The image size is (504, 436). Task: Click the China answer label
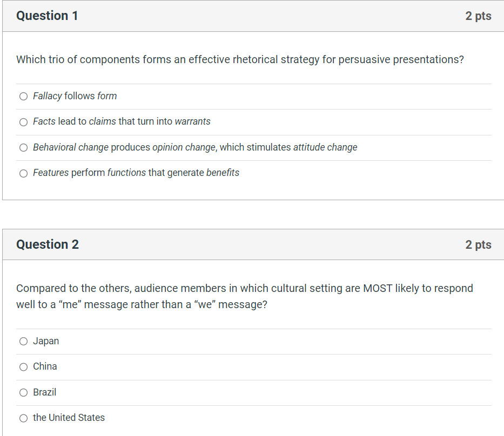tap(45, 366)
